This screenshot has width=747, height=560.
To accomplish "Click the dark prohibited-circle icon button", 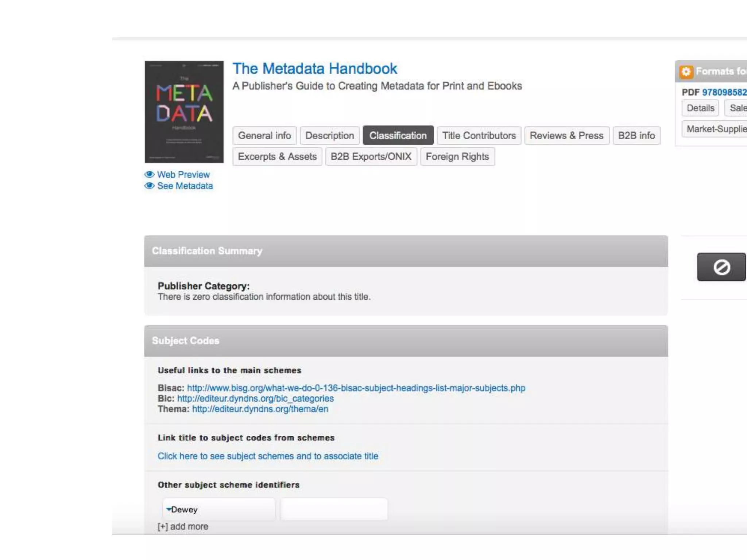I will pos(721,267).
